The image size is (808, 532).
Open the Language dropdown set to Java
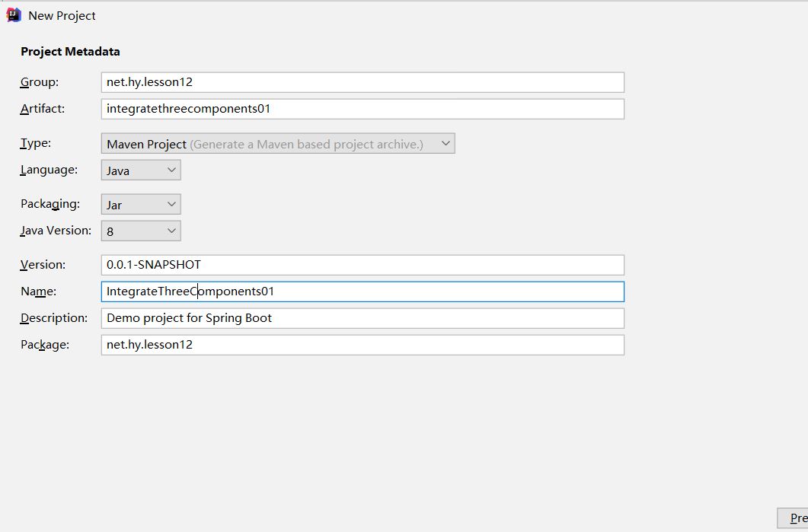coord(141,170)
